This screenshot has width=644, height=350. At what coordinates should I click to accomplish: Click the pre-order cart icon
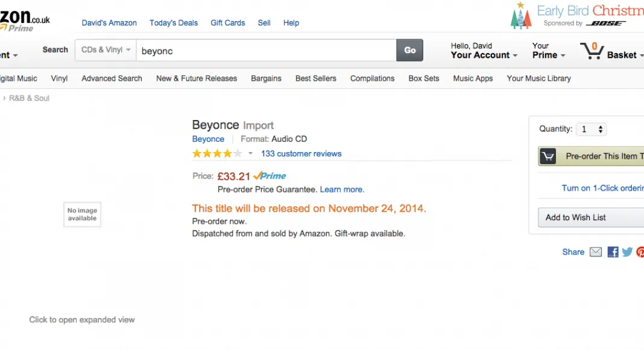pyautogui.click(x=548, y=156)
